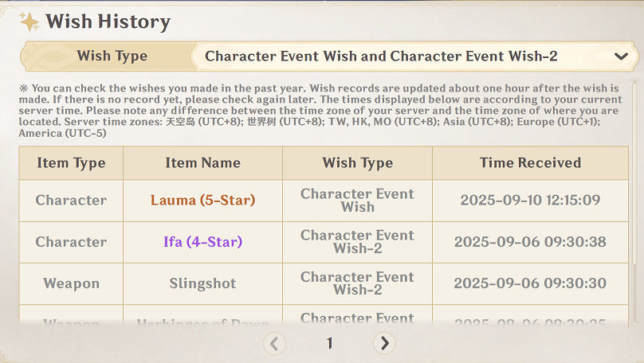This screenshot has width=644, height=363.
Task: Click the Wish History star sparkle icon
Action: [29, 21]
